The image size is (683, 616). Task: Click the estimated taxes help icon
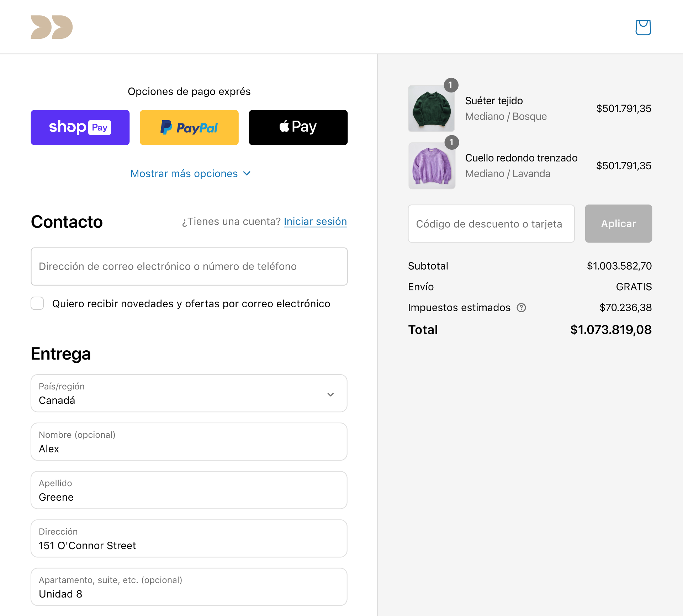pos(521,308)
